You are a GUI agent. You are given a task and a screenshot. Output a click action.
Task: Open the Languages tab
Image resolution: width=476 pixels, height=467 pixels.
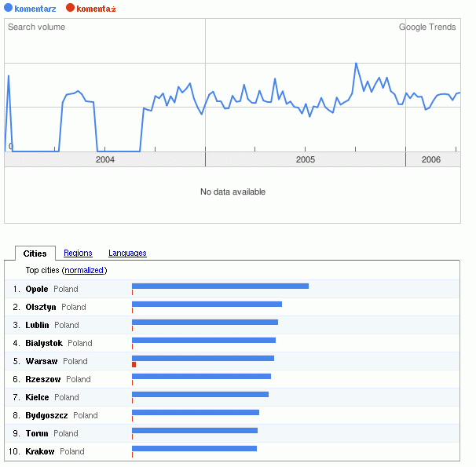point(127,253)
